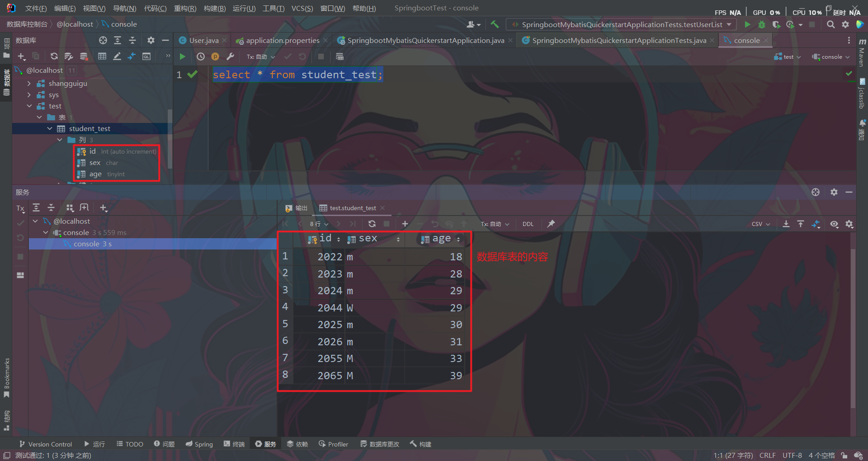Open run configuration testUserList dropdown
The image size is (868, 461).
(x=622, y=24)
